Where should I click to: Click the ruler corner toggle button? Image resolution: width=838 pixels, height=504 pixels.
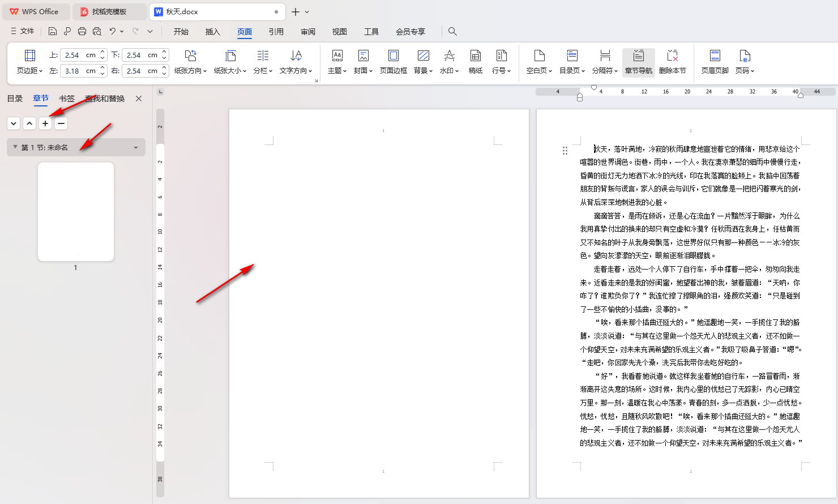coord(161,92)
